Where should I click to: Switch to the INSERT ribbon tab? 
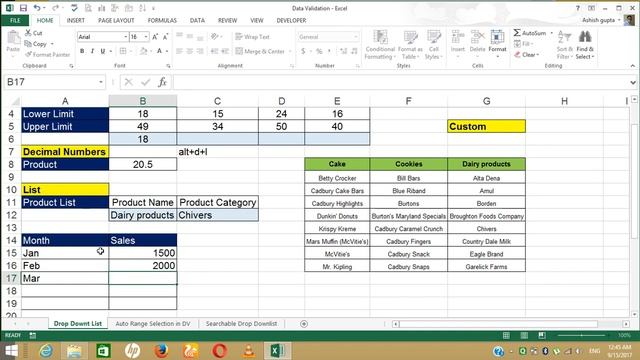[x=76, y=20]
